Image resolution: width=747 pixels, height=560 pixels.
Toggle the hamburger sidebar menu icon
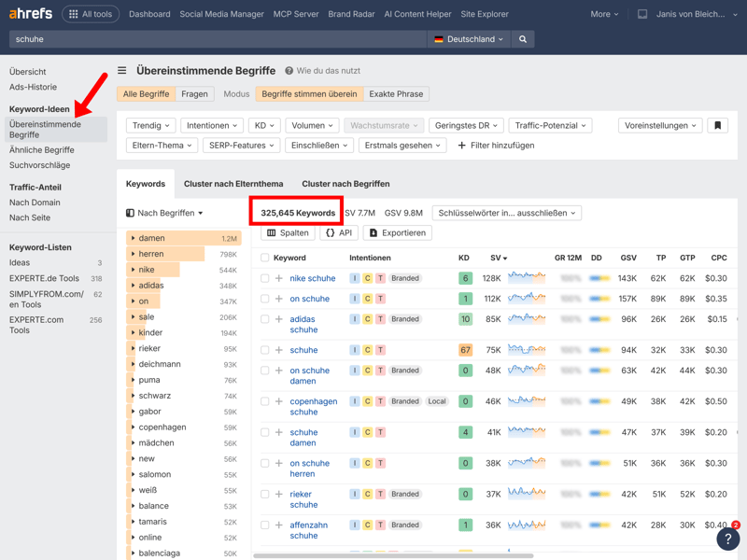(x=122, y=71)
